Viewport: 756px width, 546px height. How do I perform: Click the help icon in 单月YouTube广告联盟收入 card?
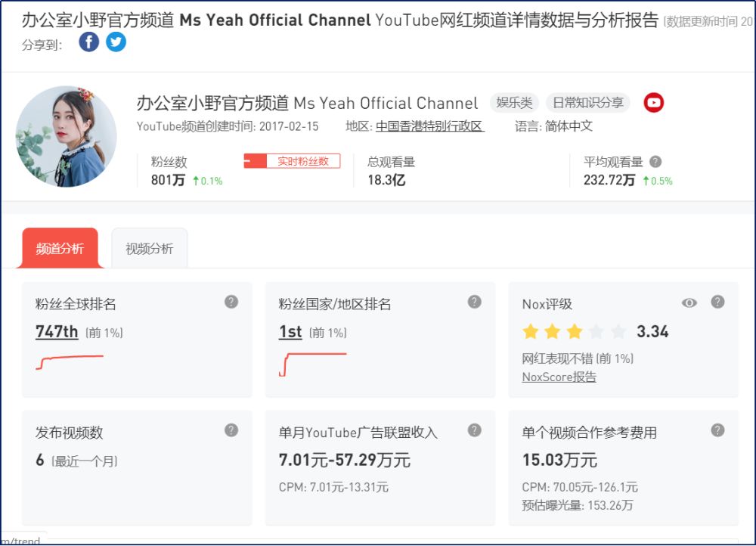(475, 430)
